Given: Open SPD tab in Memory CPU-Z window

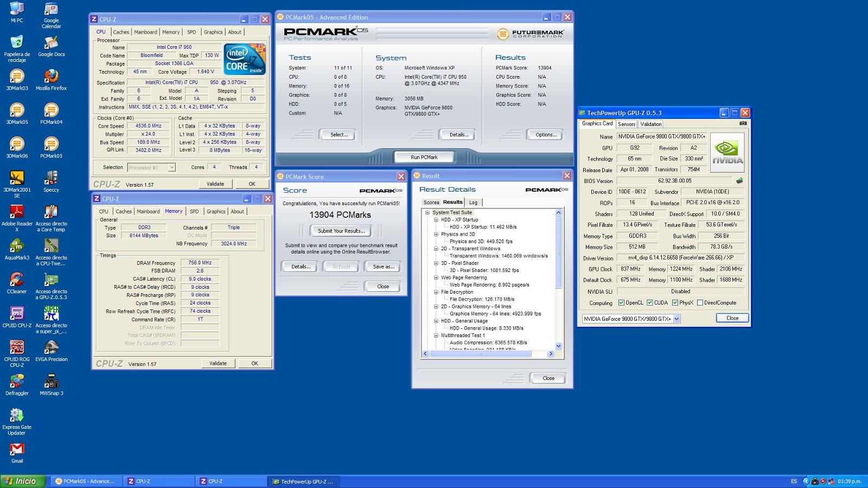Looking at the screenshot, I should [x=194, y=212].
